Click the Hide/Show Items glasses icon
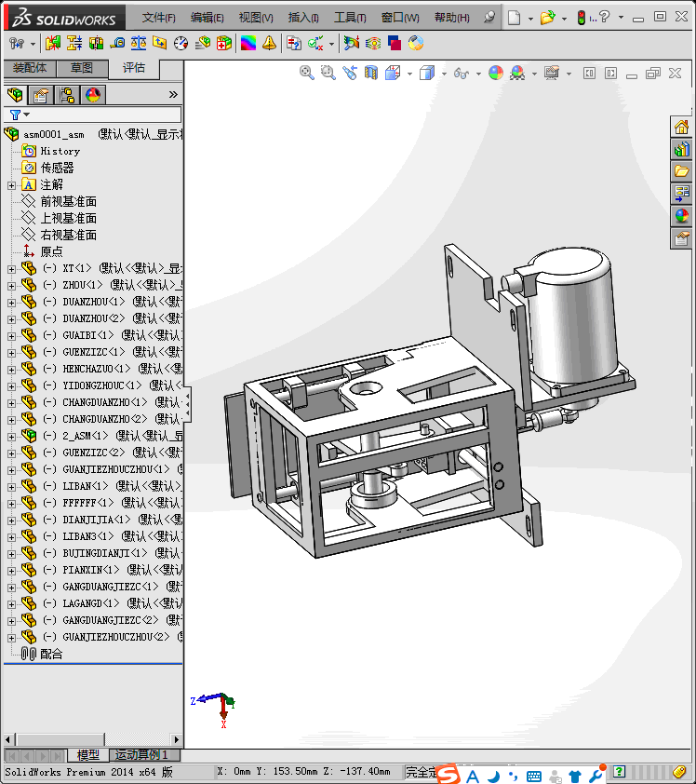The image size is (696, 784). pyautogui.click(x=462, y=74)
